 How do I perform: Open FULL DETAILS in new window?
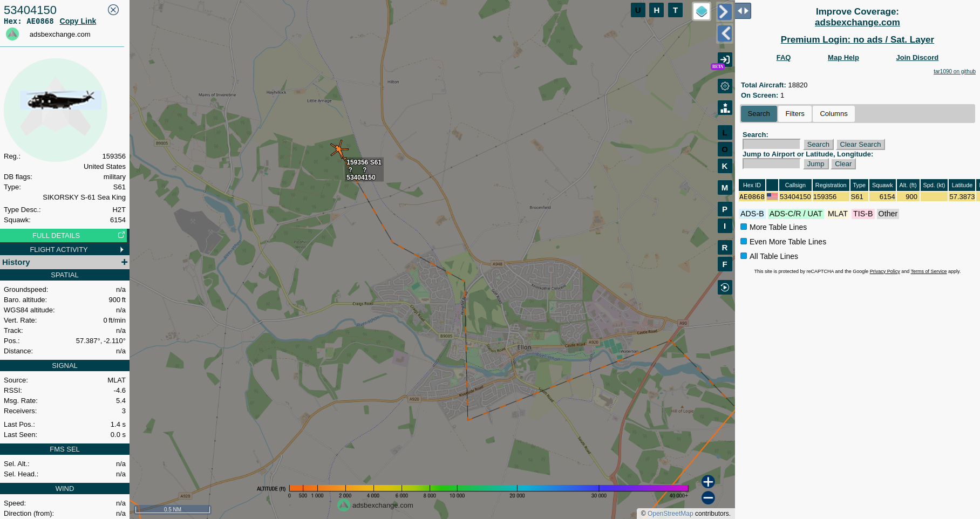(x=64, y=235)
